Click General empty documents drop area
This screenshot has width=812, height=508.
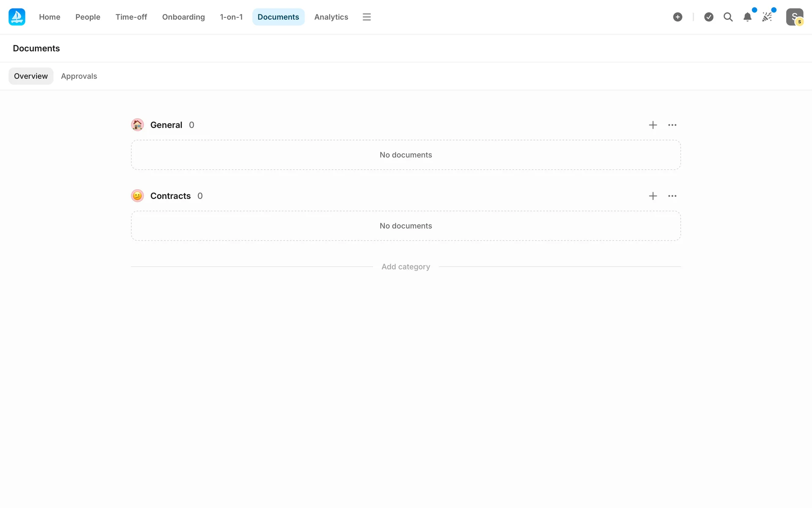(x=406, y=155)
